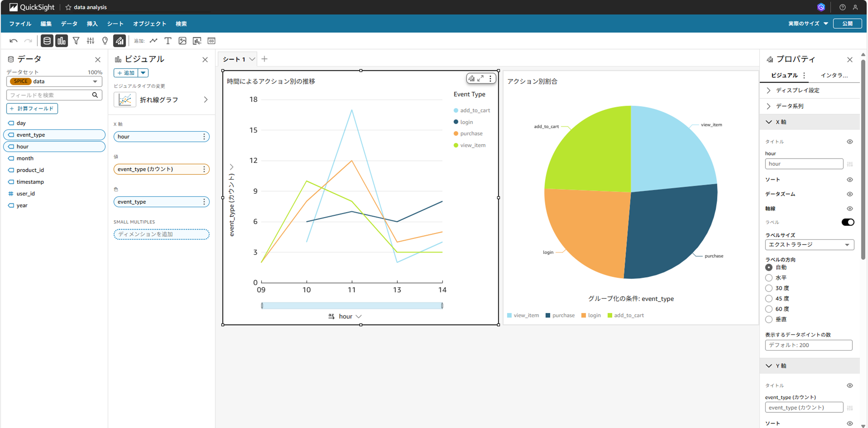Open the SPICE data dataset dropdown
Viewport: 868px width, 428px height.
[x=54, y=81]
